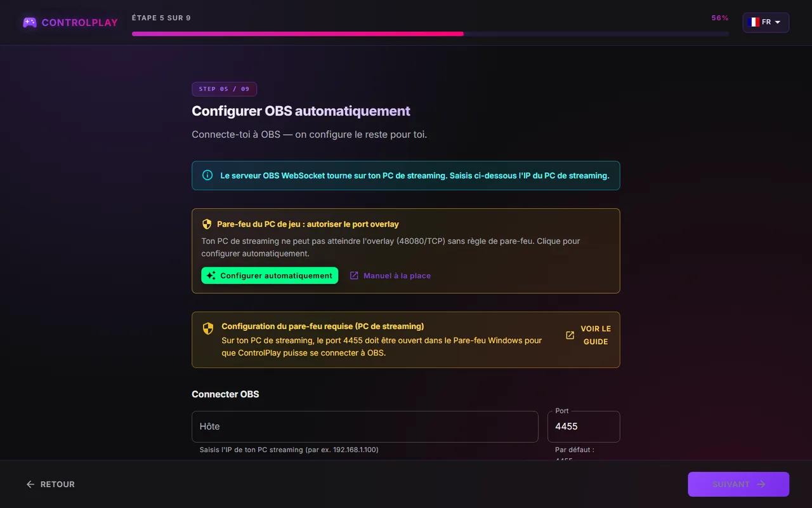The image size is (812, 508).
Task: Click the Pare-feu du PC de jeu title
Action: (308, 224)
